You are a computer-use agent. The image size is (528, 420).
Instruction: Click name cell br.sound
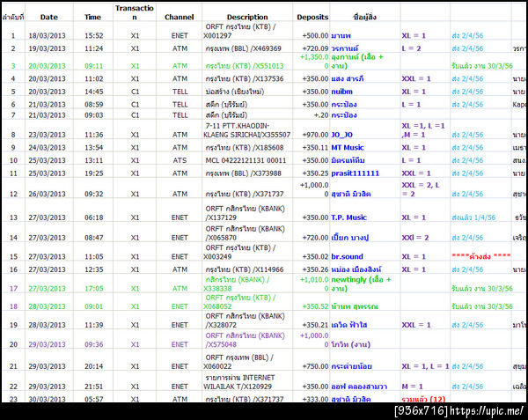click(x=347, y=256)
